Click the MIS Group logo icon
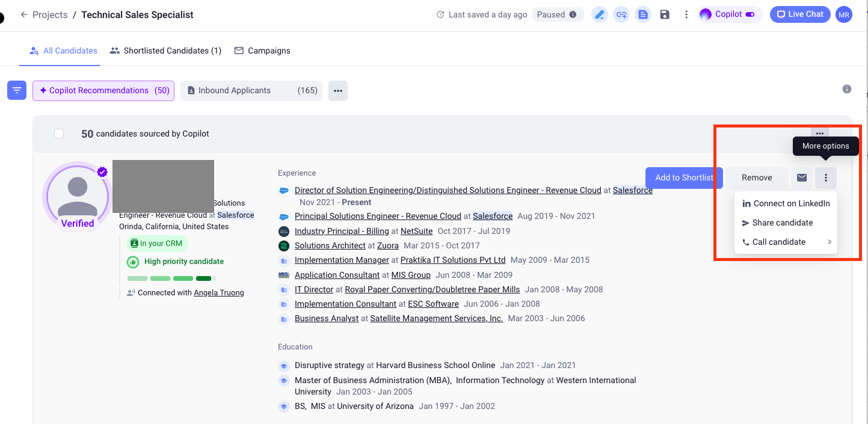The width and height of the screenshot is (868, 424). point(284,275)
